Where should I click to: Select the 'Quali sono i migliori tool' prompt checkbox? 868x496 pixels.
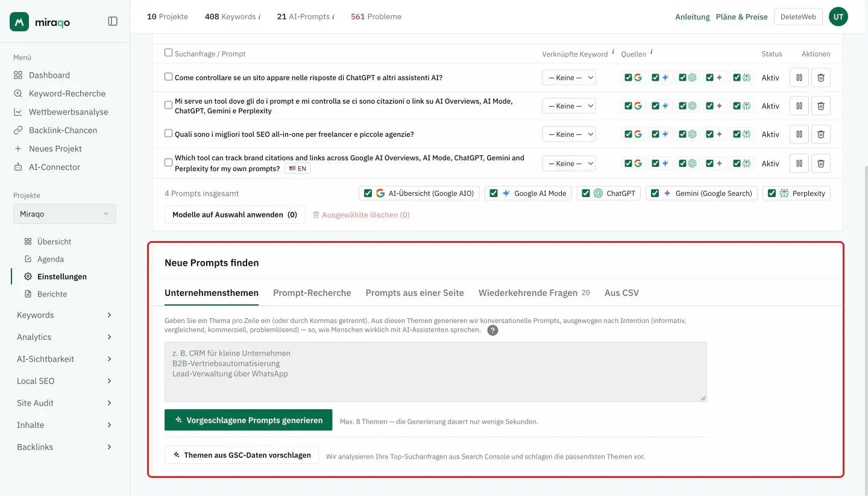point(169,133)
